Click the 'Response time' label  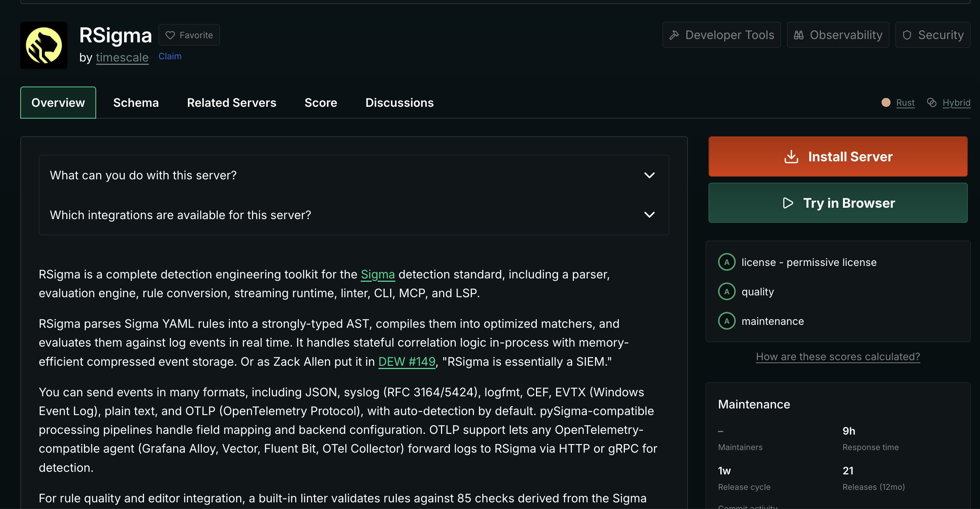[x=871, y=447]
